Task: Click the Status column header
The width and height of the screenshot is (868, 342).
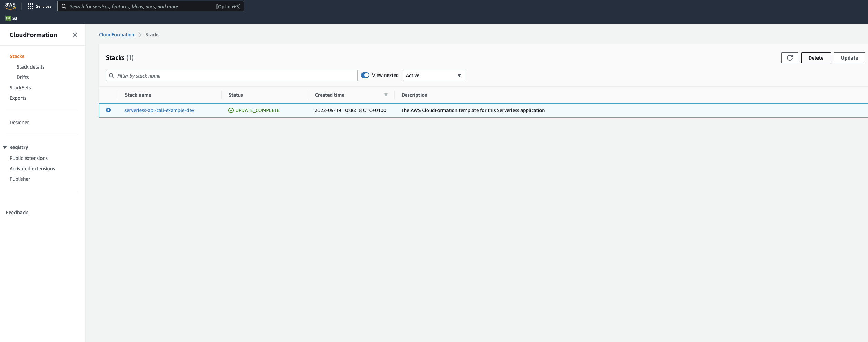Action: (x=236, y=95)
